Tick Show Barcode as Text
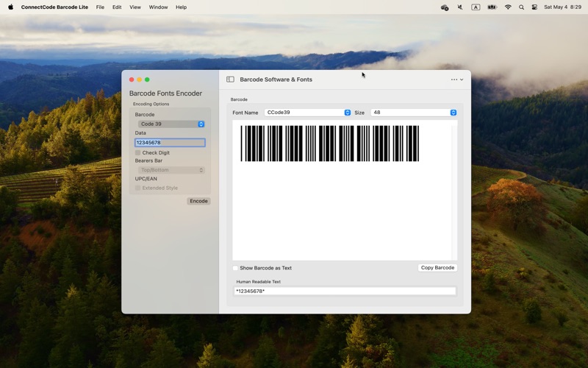This screenshot has height=368, width=588. point(236,268)
